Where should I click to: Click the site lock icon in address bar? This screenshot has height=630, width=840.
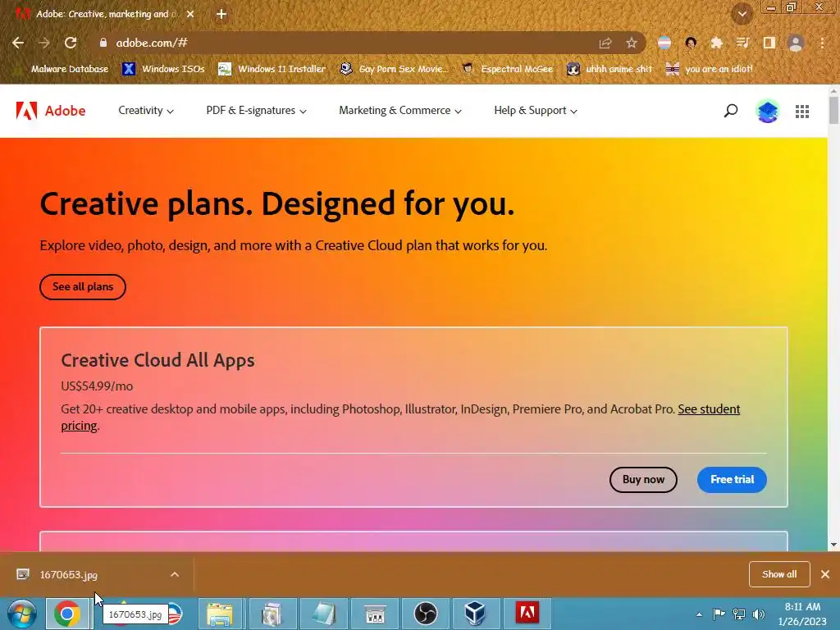coord(103,43)
